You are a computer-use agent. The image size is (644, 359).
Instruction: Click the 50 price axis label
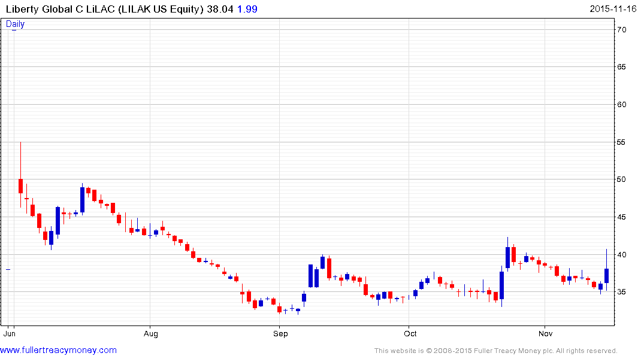[621, 180]
